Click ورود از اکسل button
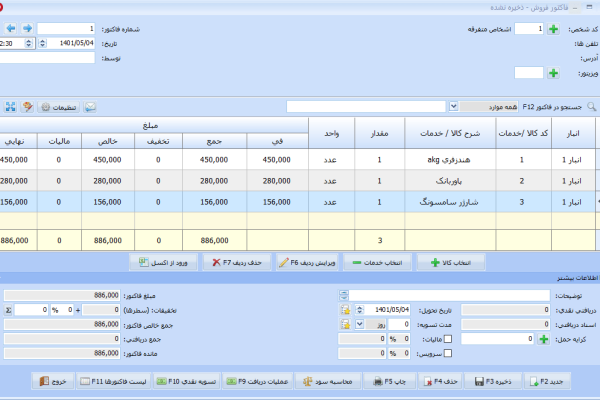 [x=163, y=263]
